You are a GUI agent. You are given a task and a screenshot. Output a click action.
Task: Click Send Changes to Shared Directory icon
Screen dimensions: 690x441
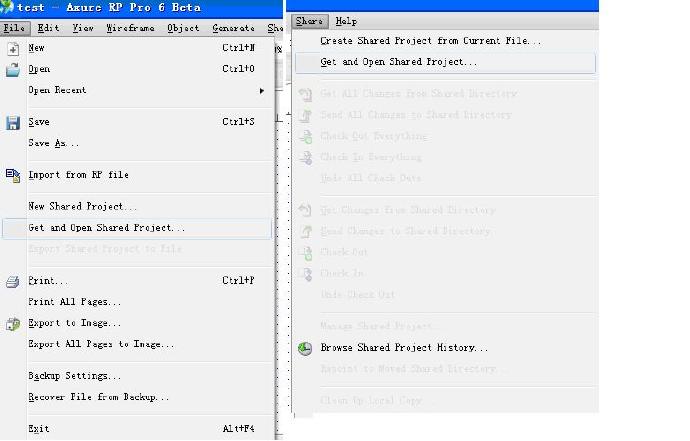pos(305,231)
